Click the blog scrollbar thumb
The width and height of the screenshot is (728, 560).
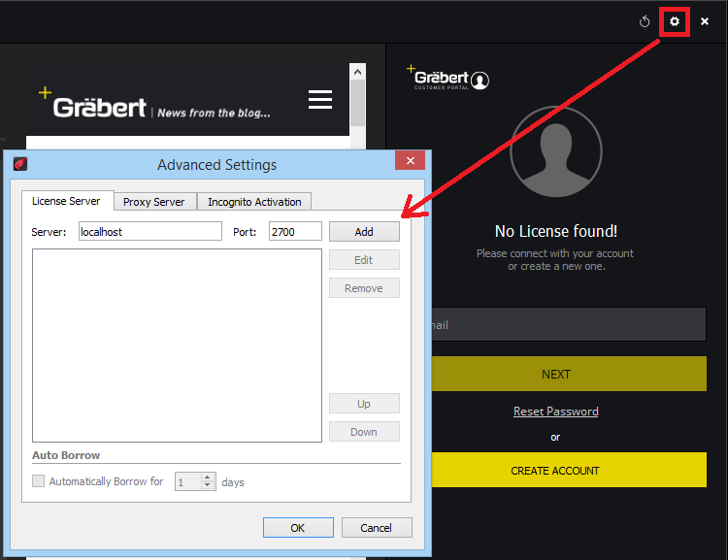coord(357,103)
